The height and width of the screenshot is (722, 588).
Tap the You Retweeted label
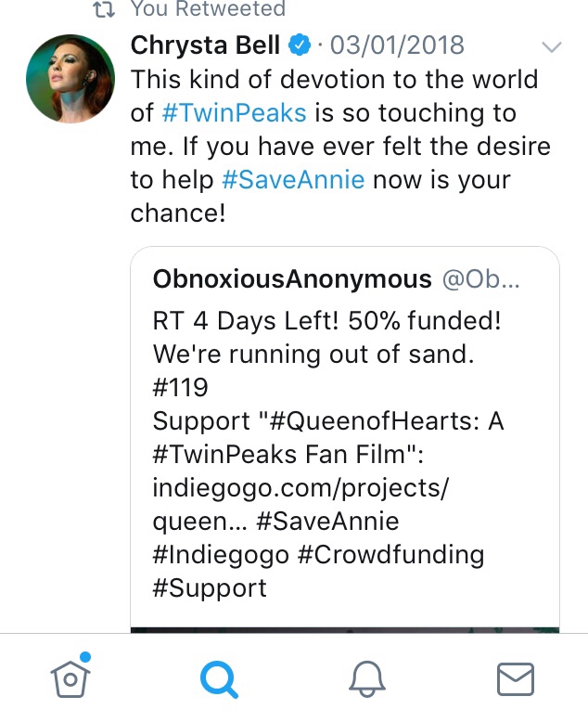[x=208, y=9]
